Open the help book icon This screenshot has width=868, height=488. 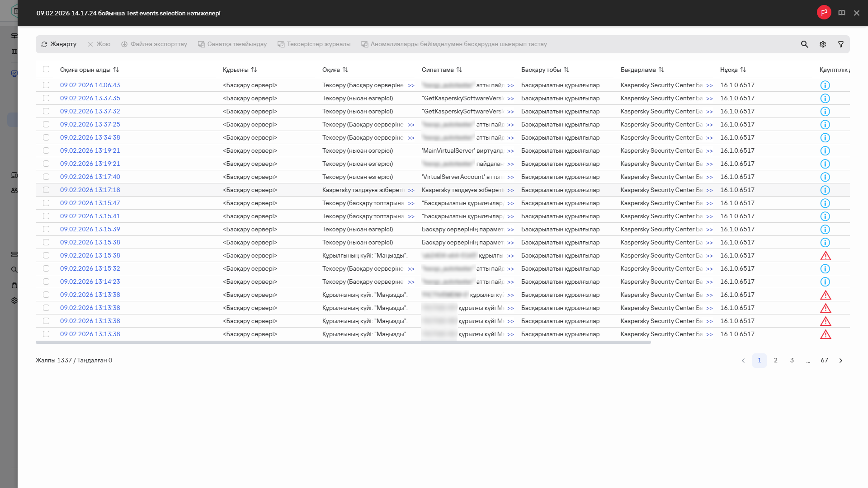(842, 13)
